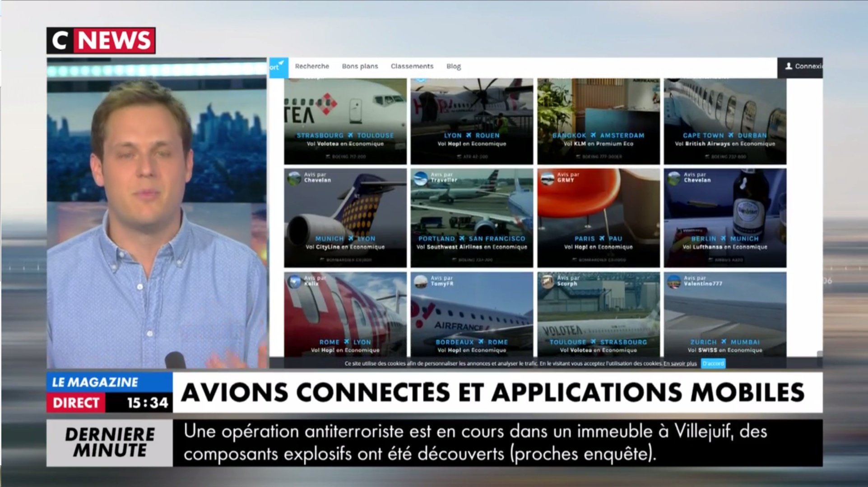Open the Strasbourg to Toulouse Volotea review

tap(345, 135)
